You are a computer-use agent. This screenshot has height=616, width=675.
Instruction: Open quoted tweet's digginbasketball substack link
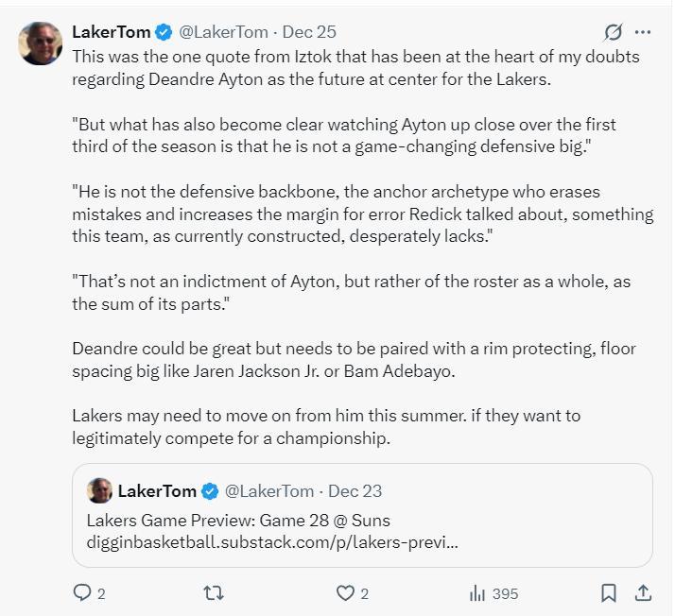pos(272,544)
